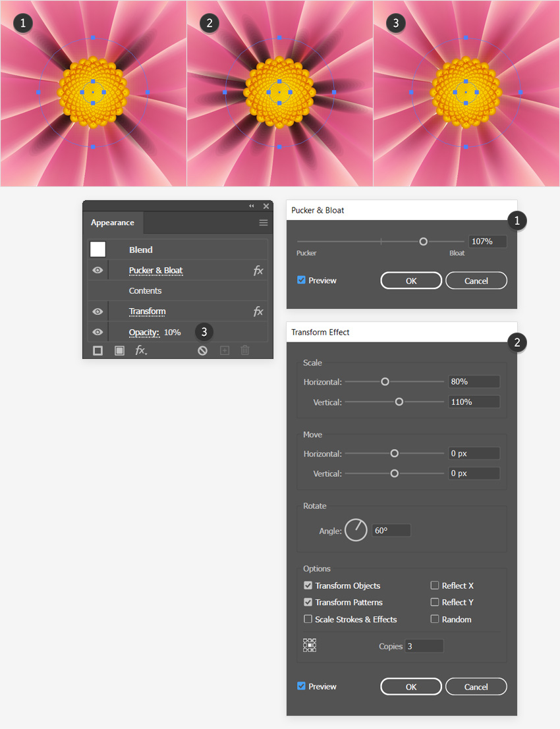
Task: Click the reference point locator grid icon
Action: pos(310,645)
